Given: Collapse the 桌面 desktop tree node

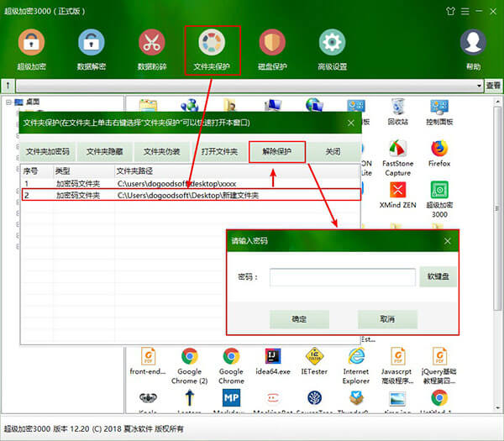Looking at the screenshot, I should (8, 102).
